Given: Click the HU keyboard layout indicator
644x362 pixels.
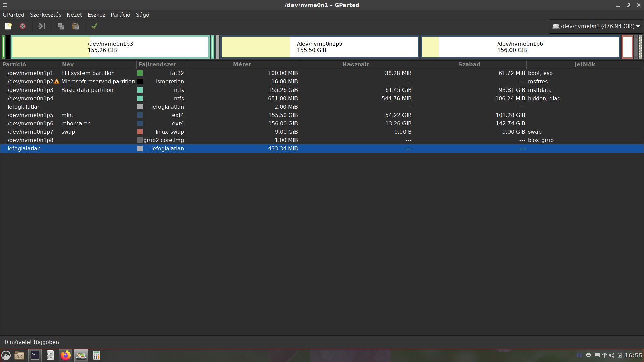Looking at the screenshot, I should click(579, 355).
